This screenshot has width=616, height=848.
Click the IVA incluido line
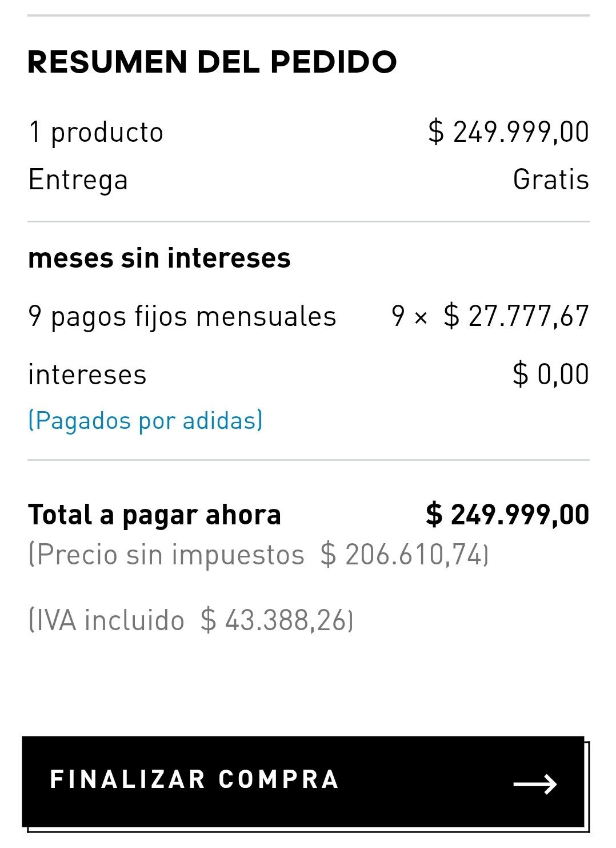(x=191, y=621)
